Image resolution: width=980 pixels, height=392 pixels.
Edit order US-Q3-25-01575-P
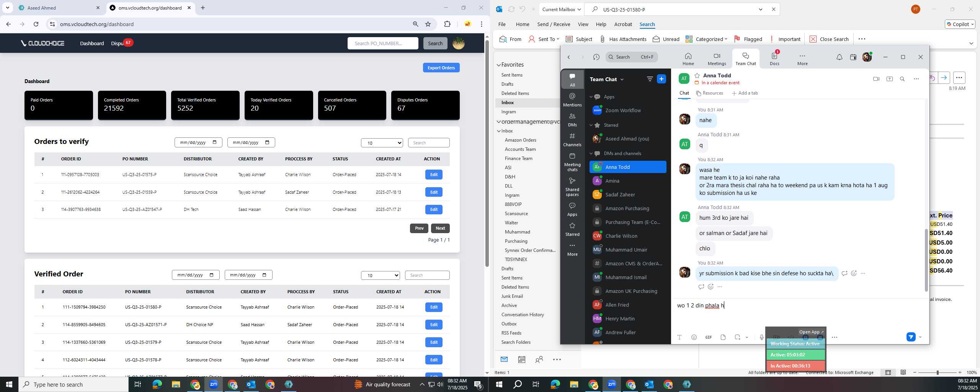pos(434,175)
